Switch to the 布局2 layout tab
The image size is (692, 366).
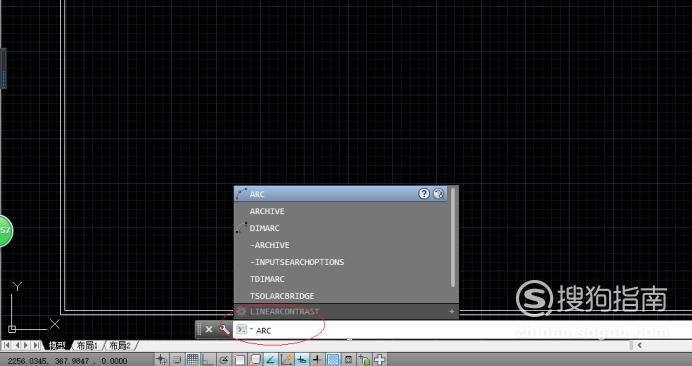pos(120,345)
